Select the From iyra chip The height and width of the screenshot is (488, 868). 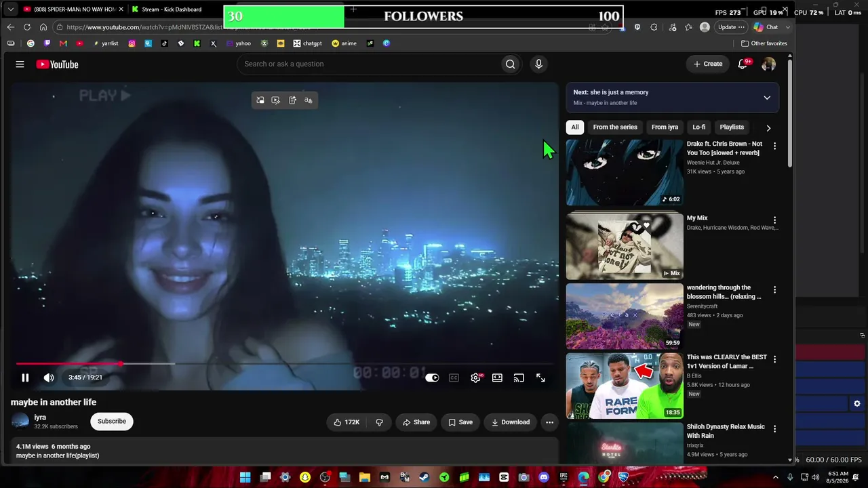point(665,127)
